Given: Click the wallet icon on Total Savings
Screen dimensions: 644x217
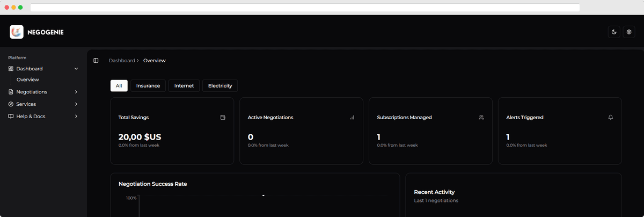Looking at the screenshot, I should (x=223, y=117).
